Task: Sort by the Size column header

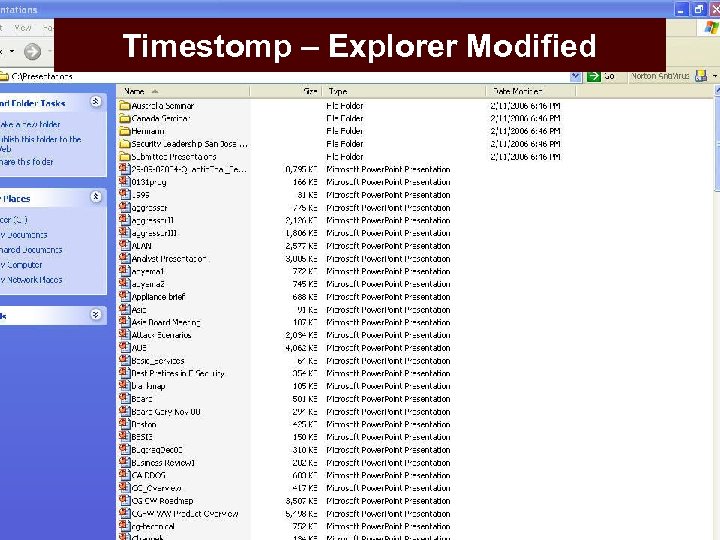Action: 286,91
